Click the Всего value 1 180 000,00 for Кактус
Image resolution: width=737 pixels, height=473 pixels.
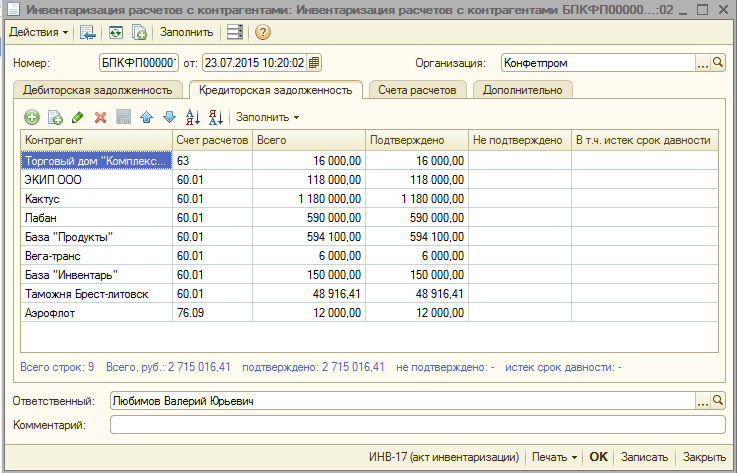pos(309,199)
